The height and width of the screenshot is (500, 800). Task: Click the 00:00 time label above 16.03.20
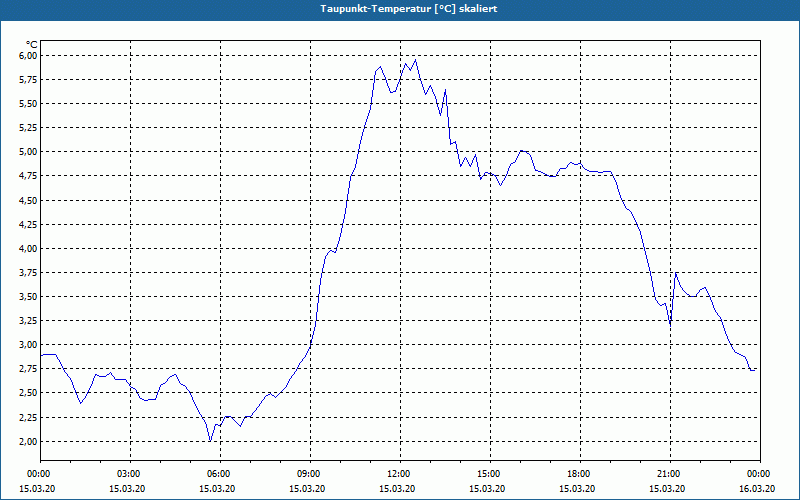760,474
